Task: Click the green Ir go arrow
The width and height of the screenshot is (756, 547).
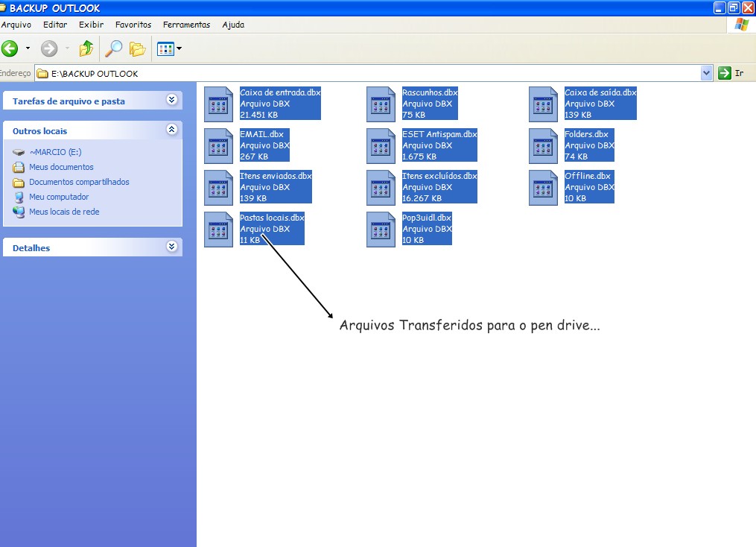Action: click(x=724, y=73)
